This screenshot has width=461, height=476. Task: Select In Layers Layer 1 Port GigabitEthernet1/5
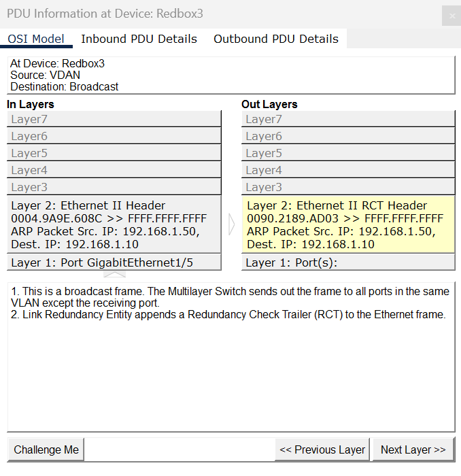pos(114,262)
